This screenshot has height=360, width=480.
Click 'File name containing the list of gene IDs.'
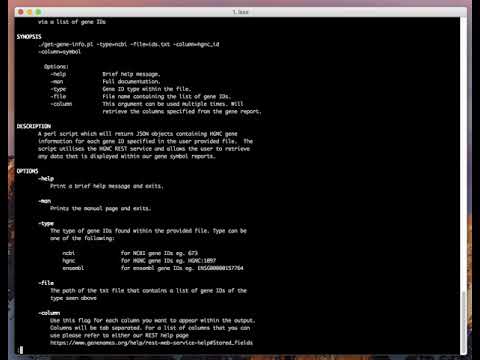tap(166, 96)
